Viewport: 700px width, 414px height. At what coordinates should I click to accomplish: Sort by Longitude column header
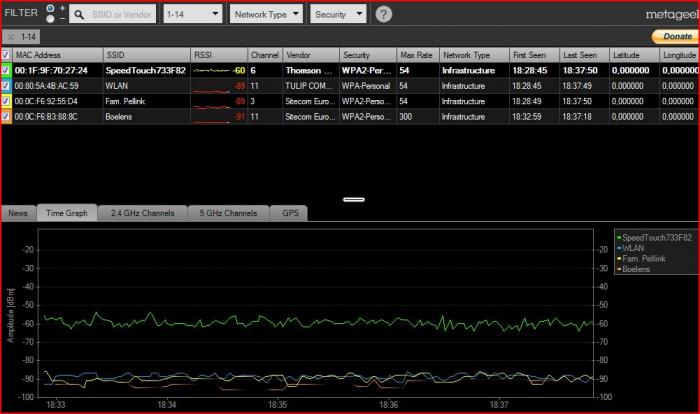pos(679,55)
